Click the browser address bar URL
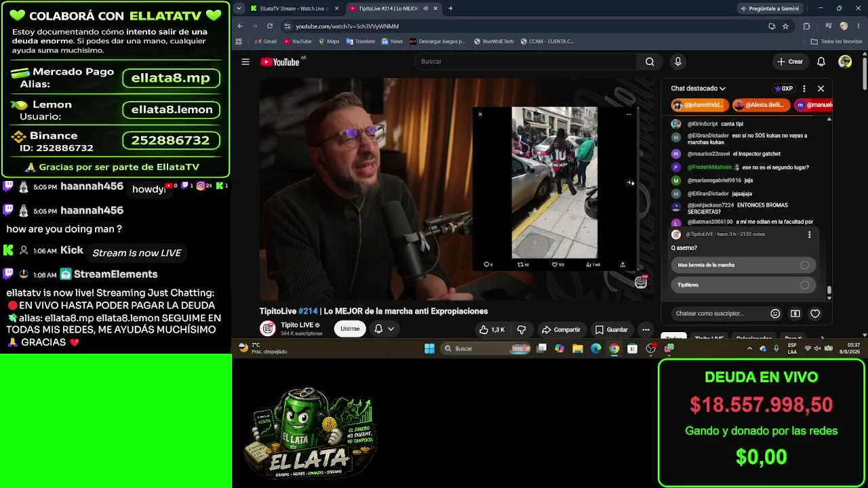The width and height of the screenshot is (868, 488). point(347,26)
